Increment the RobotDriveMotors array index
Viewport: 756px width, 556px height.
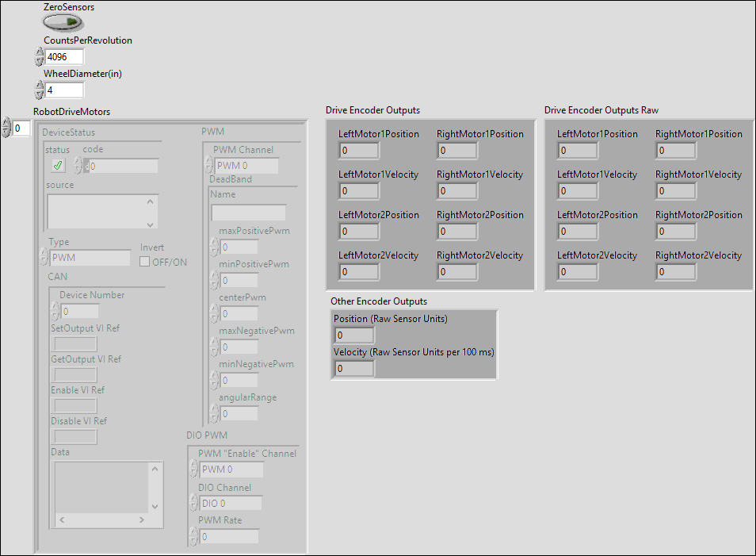[6, 123]
